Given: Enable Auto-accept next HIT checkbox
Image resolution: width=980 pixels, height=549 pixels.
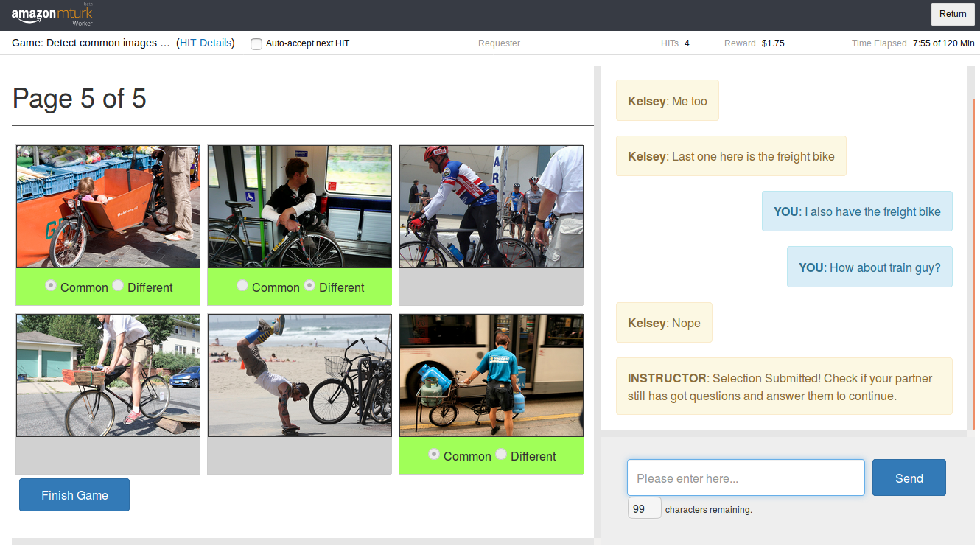Looking at the screenshot, I should (256, 44).
